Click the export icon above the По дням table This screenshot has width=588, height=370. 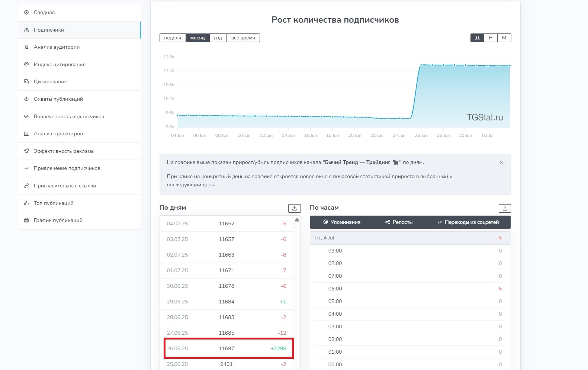[294, 208]
